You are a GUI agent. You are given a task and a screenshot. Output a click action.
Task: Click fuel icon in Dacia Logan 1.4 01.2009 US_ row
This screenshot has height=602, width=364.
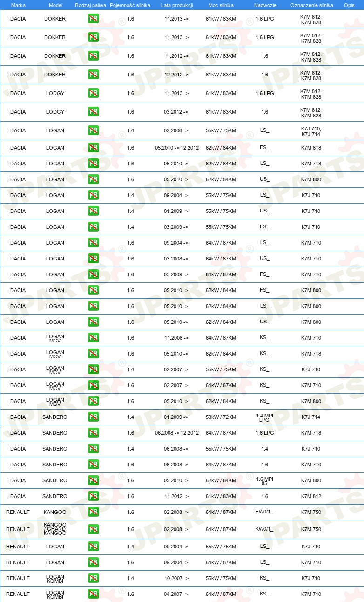pyautogui.click(x=93, y=211)
